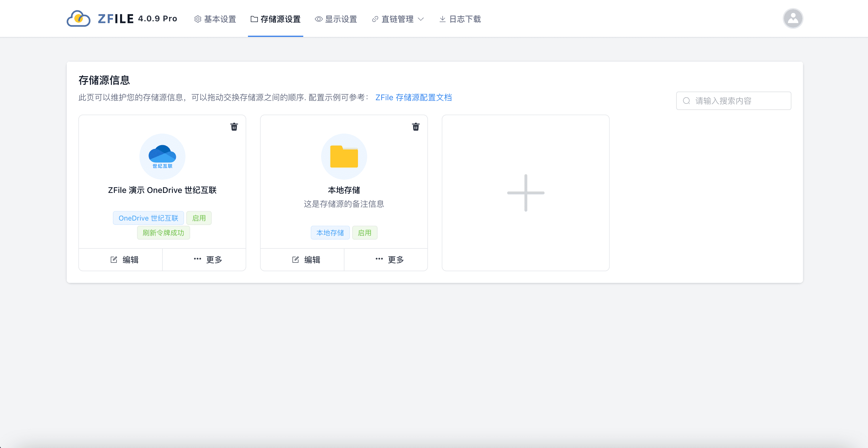Image resolution: width=868 pixels, height=448 pixels.
Task: Click the search magnifier icon
Action: 686,101
